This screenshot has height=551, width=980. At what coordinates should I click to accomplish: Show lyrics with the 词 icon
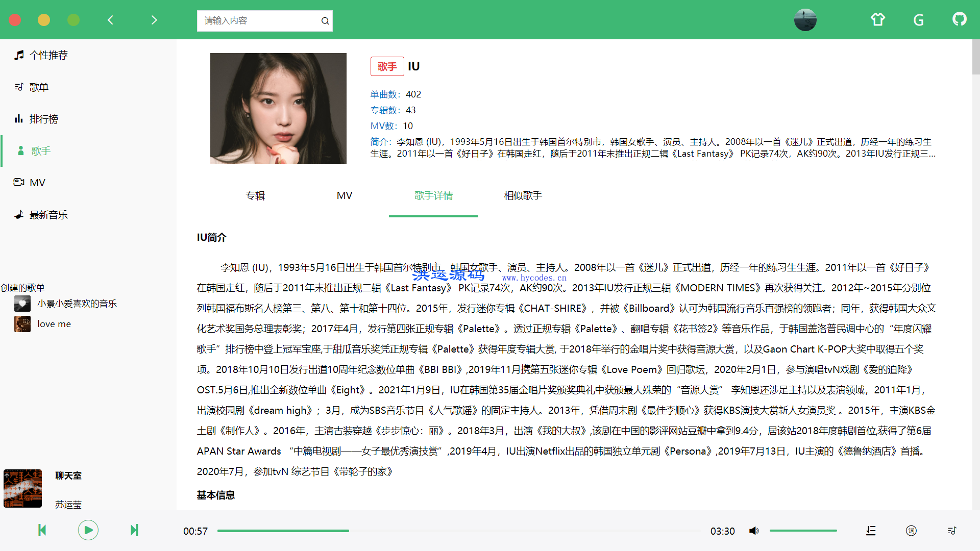pyautogui.click(x=911, y=531)
